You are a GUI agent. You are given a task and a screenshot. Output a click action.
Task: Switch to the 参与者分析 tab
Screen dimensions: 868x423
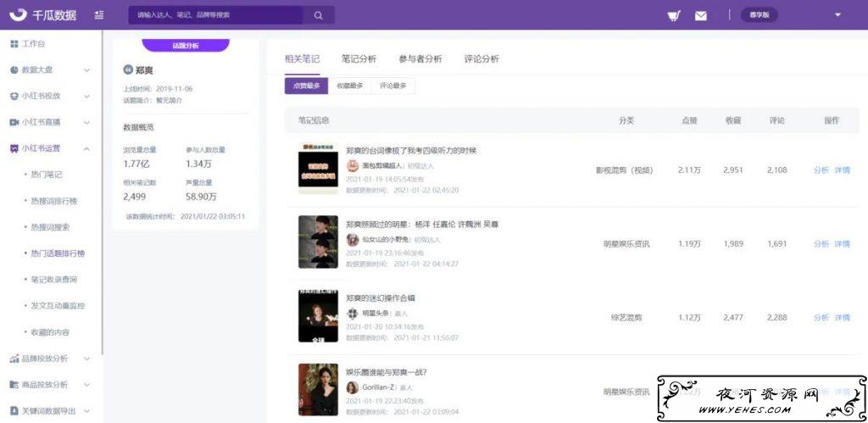(x=420, y=59)
